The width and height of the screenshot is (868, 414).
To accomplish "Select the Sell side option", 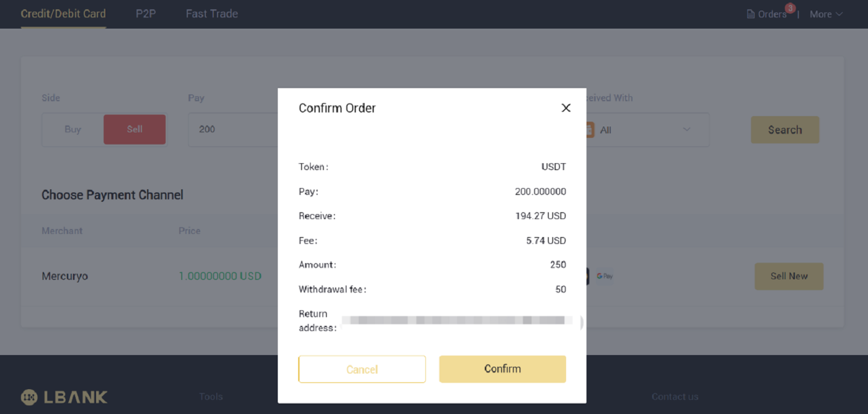I will [x=135, y=129].
